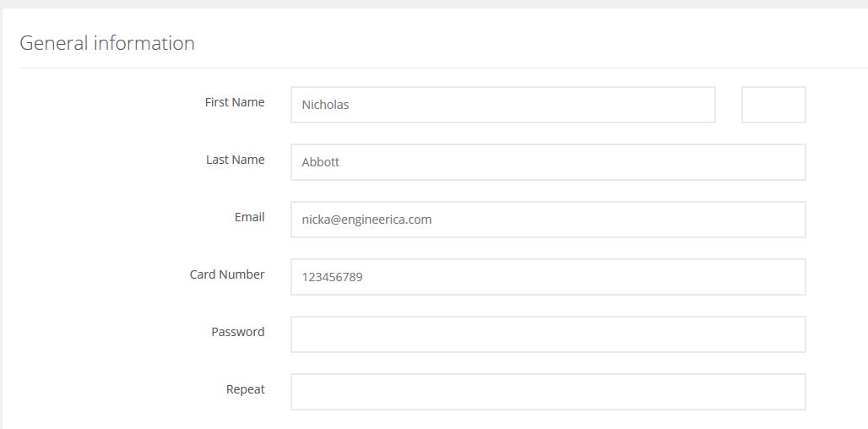Click the Email label text

[250, 217]
